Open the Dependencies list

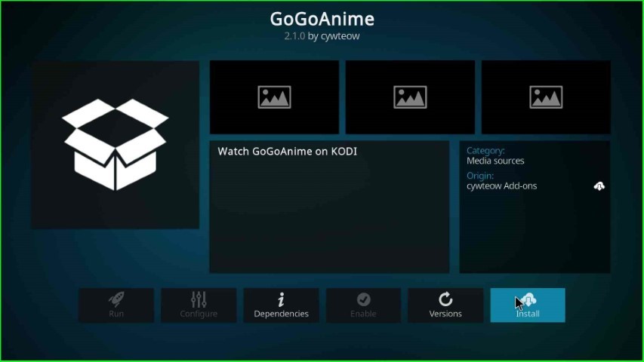tap(281, 305)
